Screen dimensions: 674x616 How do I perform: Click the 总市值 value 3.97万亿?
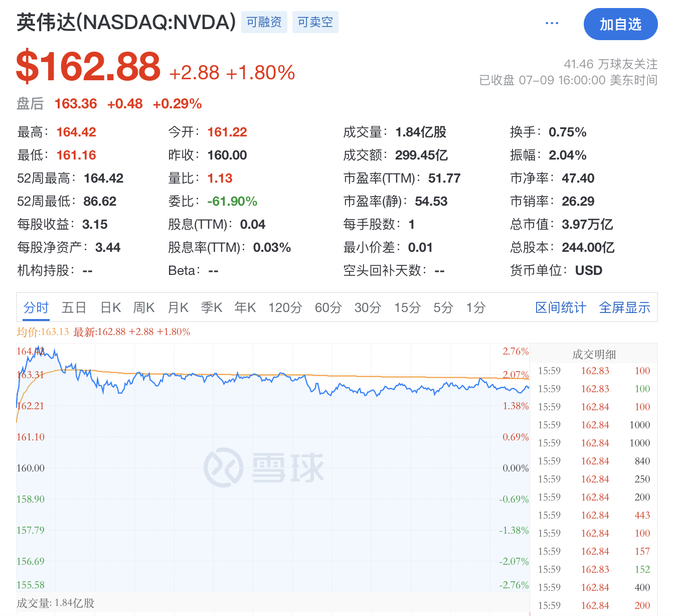[587, 224]
